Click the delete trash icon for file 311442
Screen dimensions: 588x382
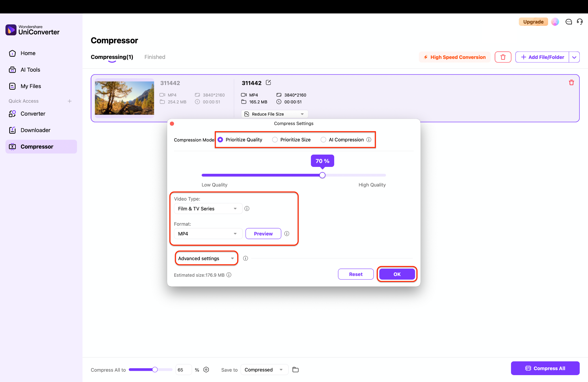[571, 83]
